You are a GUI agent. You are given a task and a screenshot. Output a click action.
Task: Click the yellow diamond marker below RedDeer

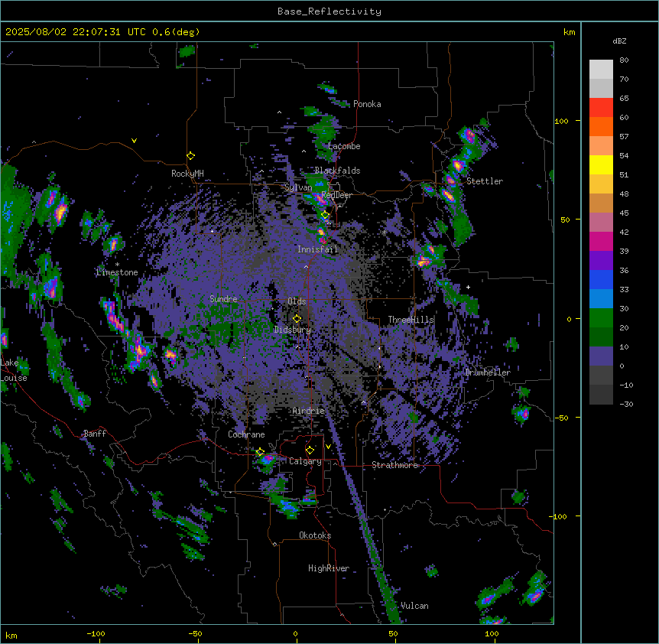click(x=326, y=215)
